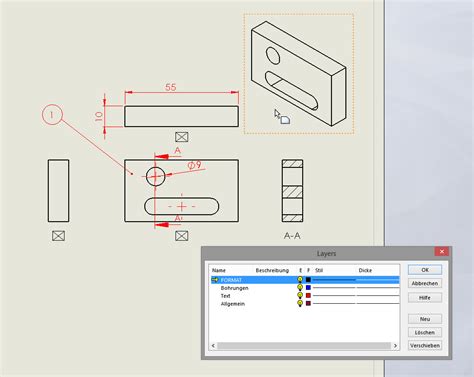Change line thickness of Allgemein layer
This screenshot has height=377, width=474.
pyautogui.click(x=378, y=304)
